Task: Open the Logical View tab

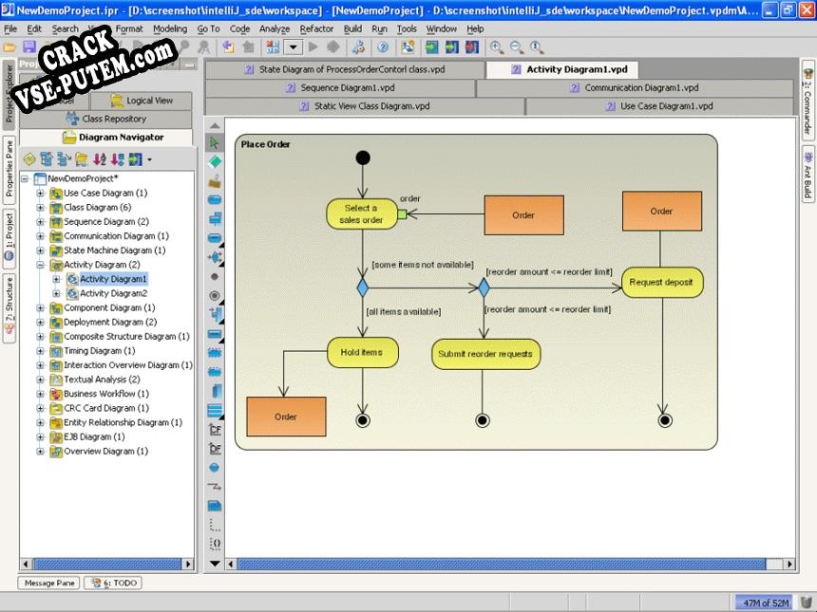Action: click(x=141, y=101)
